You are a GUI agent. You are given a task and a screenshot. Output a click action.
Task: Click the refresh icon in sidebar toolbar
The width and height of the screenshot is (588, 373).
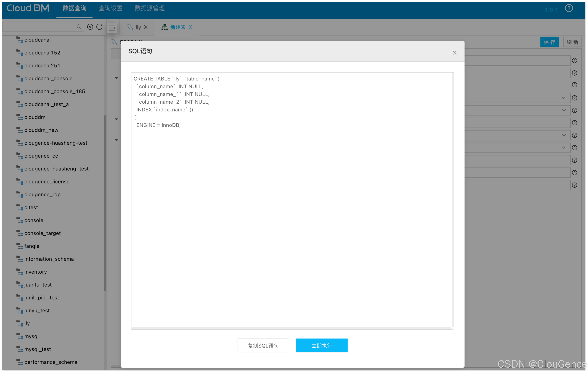(x=99, y=27)
